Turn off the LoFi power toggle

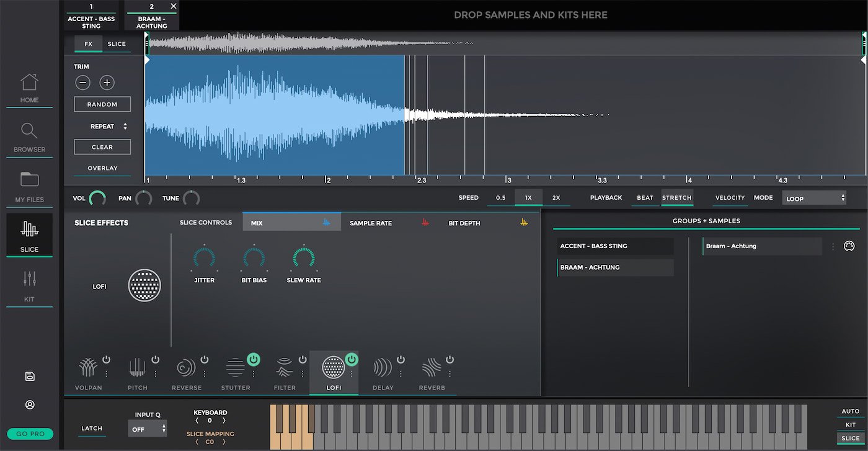(352, 359)
